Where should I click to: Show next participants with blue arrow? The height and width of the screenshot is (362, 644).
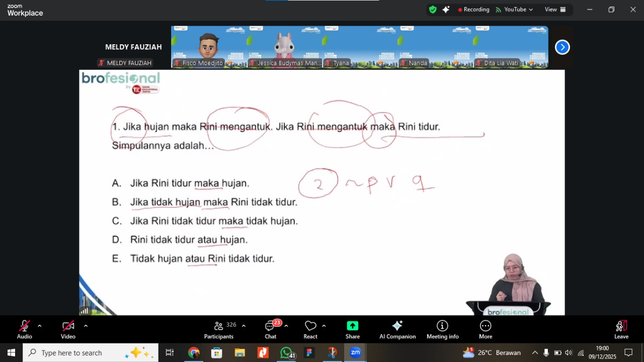point(562,47)
